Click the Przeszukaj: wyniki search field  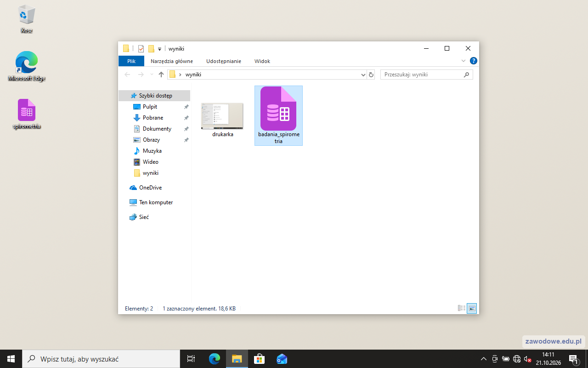(x=426, y=75)
